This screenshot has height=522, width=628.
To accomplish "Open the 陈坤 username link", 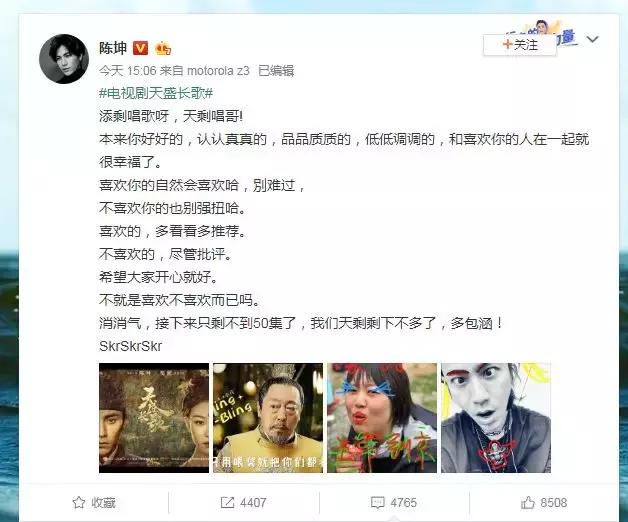I will [113, 48].
